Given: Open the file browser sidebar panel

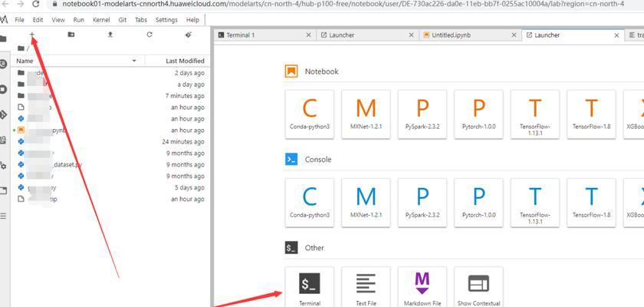Looking at the screenshot, I should 3,39.
